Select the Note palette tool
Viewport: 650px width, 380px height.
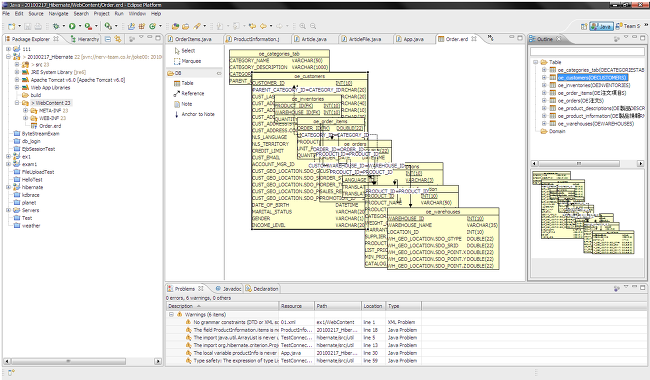point(183,104)
